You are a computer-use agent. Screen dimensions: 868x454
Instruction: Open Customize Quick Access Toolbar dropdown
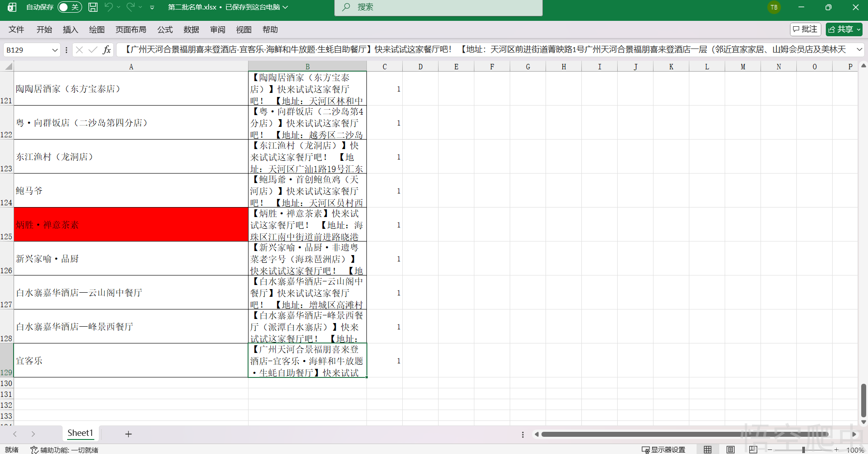click(152, 7)
